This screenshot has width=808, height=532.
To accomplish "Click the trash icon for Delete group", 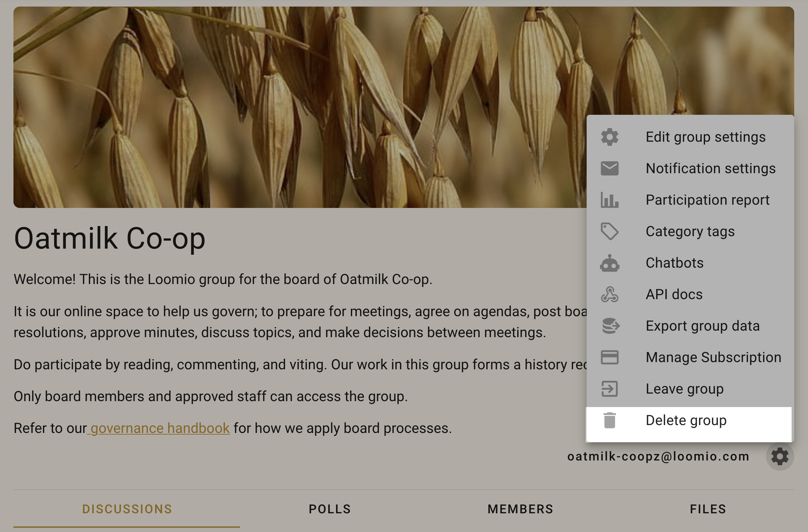I will [609, 420].
